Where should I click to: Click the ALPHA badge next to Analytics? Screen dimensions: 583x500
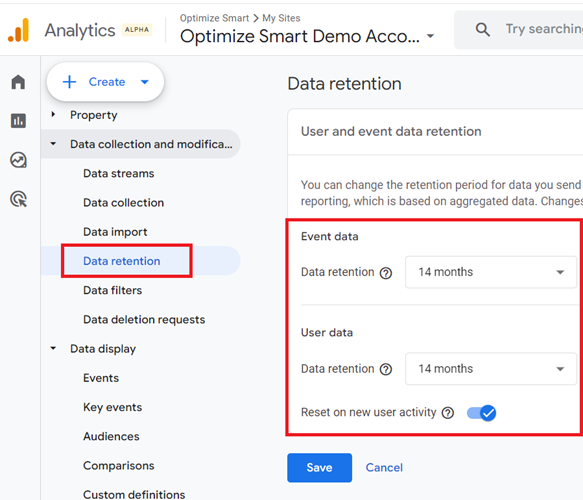point(137,30)
